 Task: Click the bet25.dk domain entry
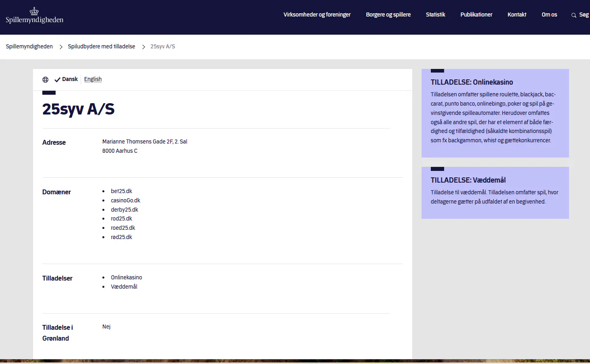point(121,191)
